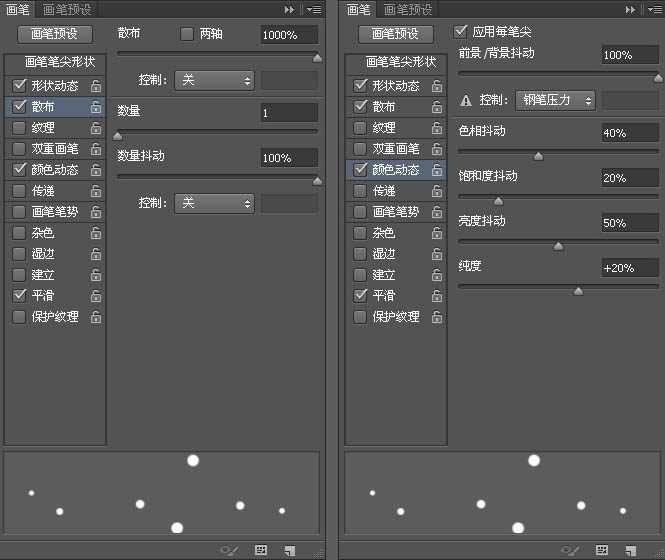This screenshot has width=665, height=560.
Task: Uncheck 应用每笔尖 option
Action: click(x=460, y=32)
